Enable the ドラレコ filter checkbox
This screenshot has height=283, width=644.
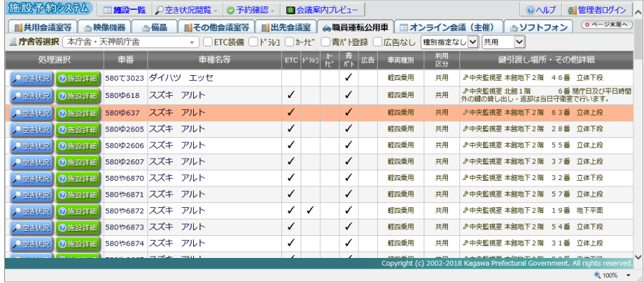coord(253,42)
